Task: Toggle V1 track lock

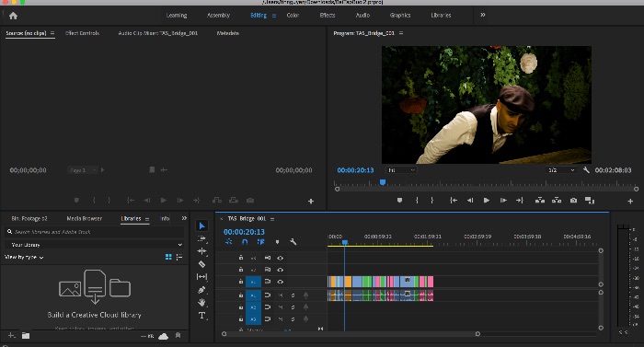Action: [241, 282]
